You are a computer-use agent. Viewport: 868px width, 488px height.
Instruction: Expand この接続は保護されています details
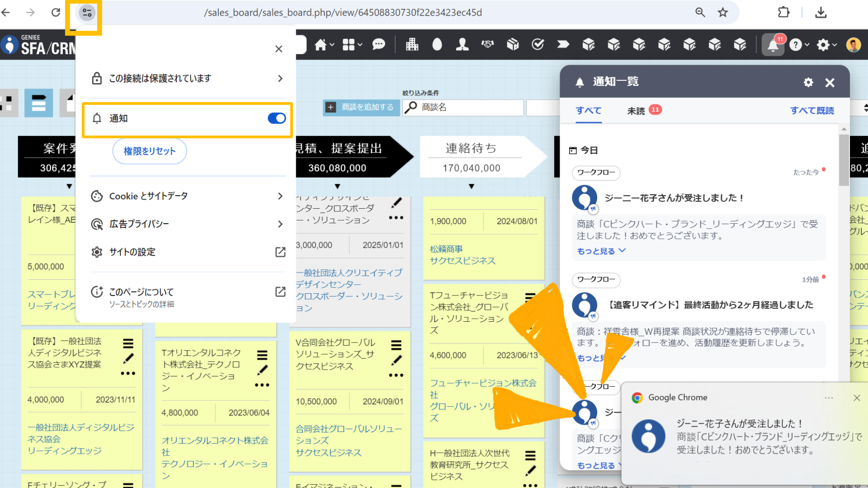click(x=188, y=78)
